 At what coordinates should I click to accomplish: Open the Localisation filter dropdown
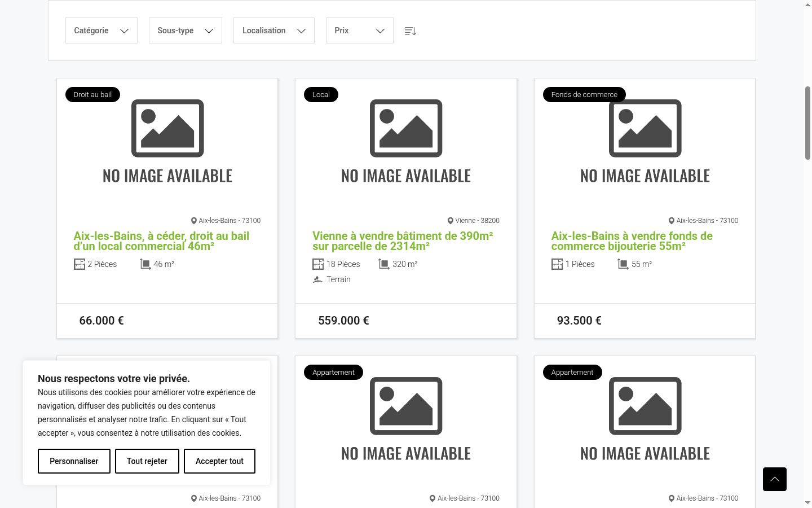(x=274, y=30)
